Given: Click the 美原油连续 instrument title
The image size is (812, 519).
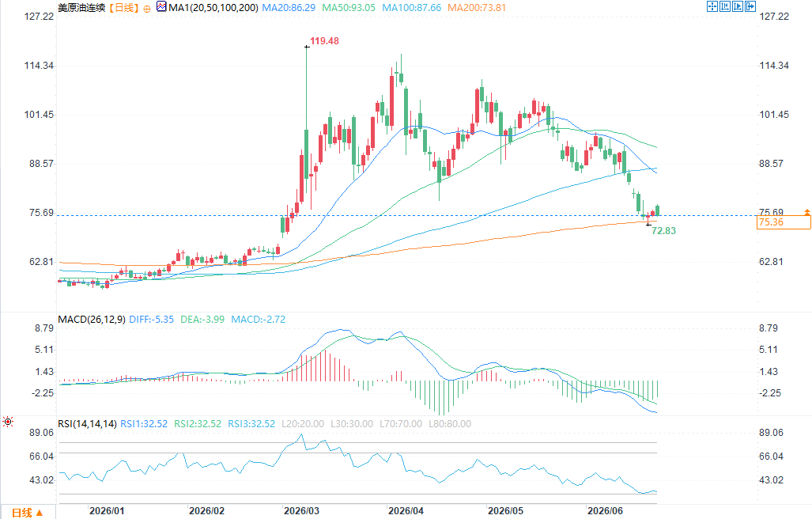Looking at the screenshot, I should (81, 8).
